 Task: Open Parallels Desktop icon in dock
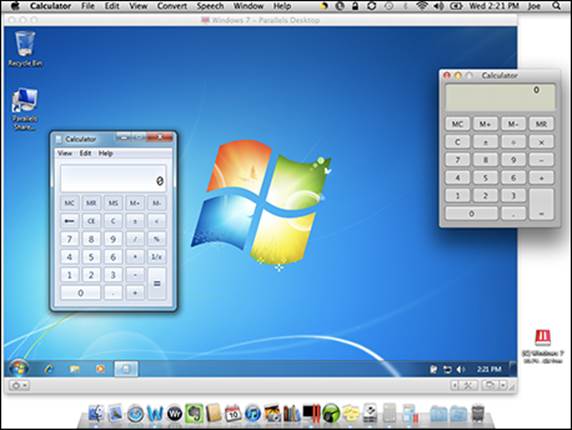312,414
